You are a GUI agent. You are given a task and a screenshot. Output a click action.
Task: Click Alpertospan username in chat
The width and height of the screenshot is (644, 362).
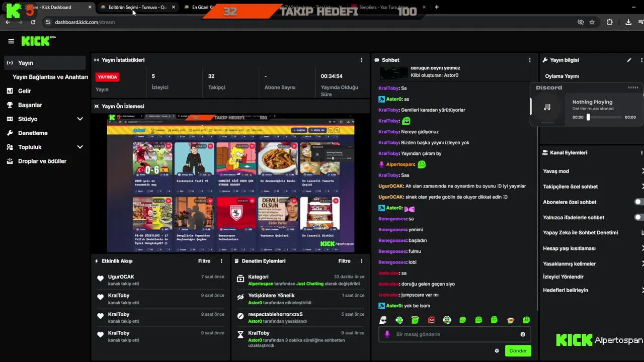400,164
